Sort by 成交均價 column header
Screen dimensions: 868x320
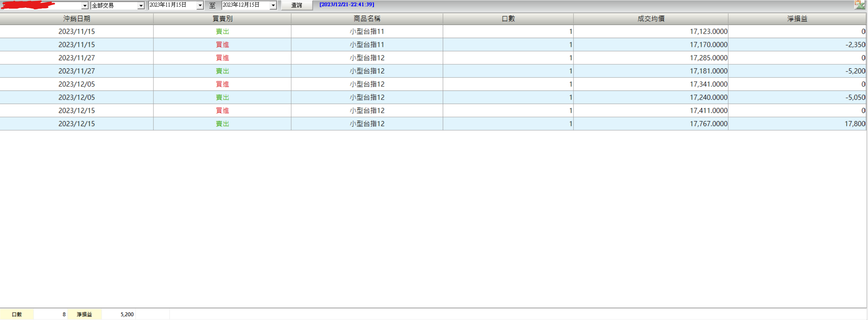coord(651,19)
